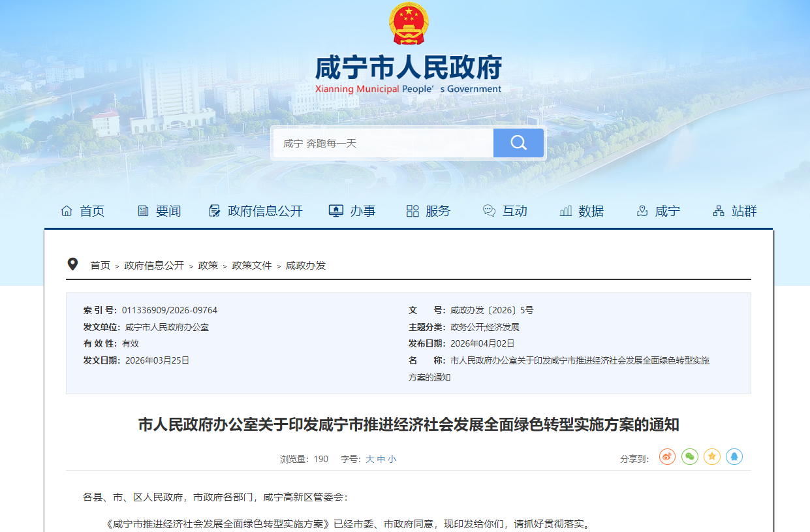The width and height of the screenshot is (810, 532).
Task: Click the 咸政办发 breadcrumb link
Action: (305, 266)
